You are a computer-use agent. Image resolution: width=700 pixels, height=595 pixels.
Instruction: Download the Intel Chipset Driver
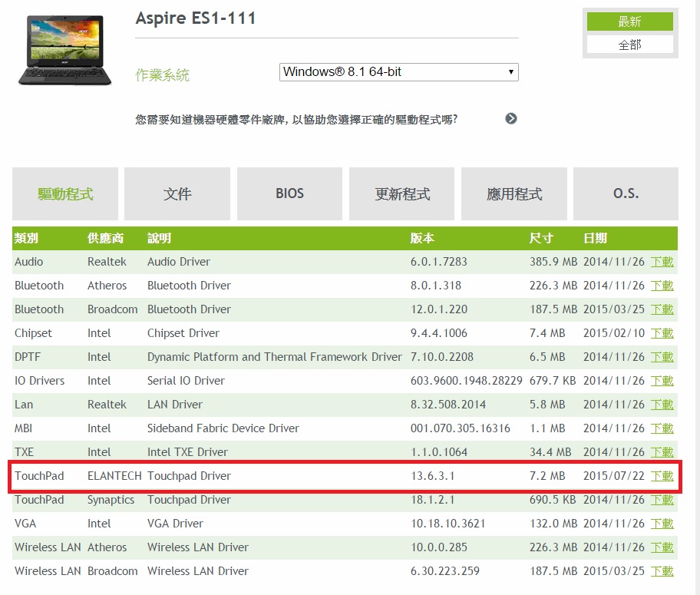662,333
